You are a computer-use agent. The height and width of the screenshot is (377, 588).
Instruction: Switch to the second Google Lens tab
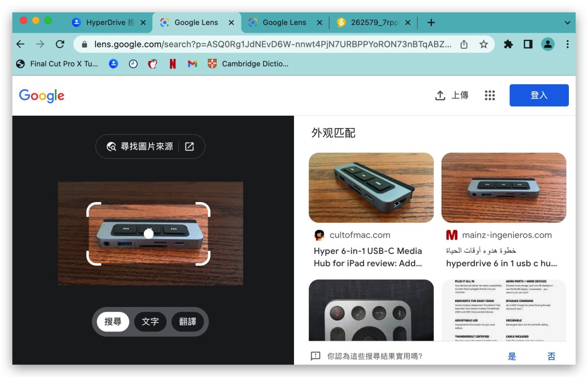[x=284, y=23]
